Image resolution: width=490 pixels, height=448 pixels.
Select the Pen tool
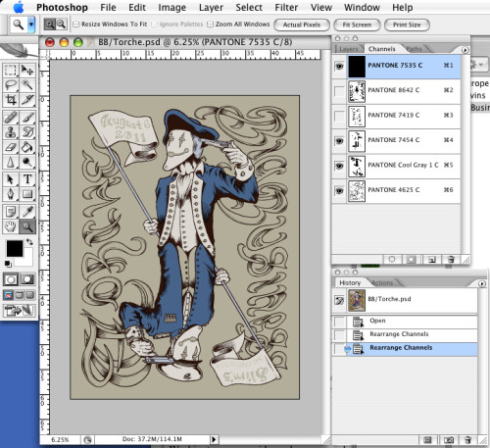tap(11, 194)
